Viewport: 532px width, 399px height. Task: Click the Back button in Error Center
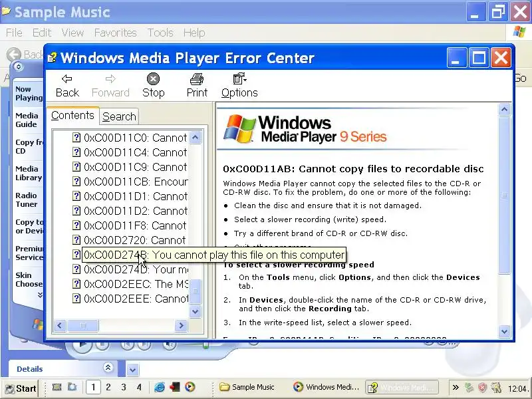(67, 86)
